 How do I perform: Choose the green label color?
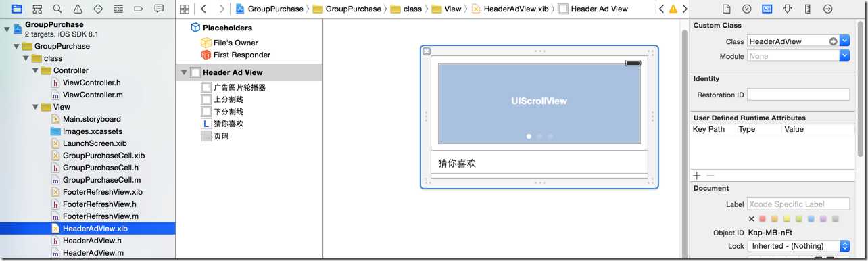pyautogui.click(x=799, y=219)
